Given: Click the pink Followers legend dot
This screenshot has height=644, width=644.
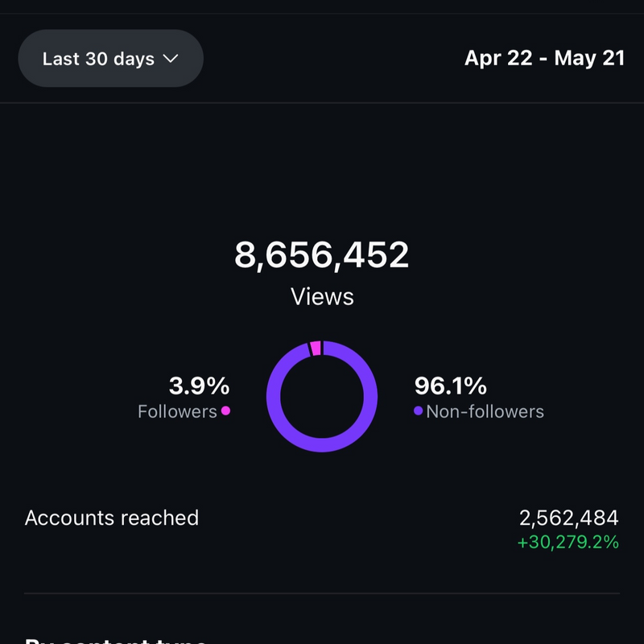Looking at the screenshot, I should click(x=226, y=411).
